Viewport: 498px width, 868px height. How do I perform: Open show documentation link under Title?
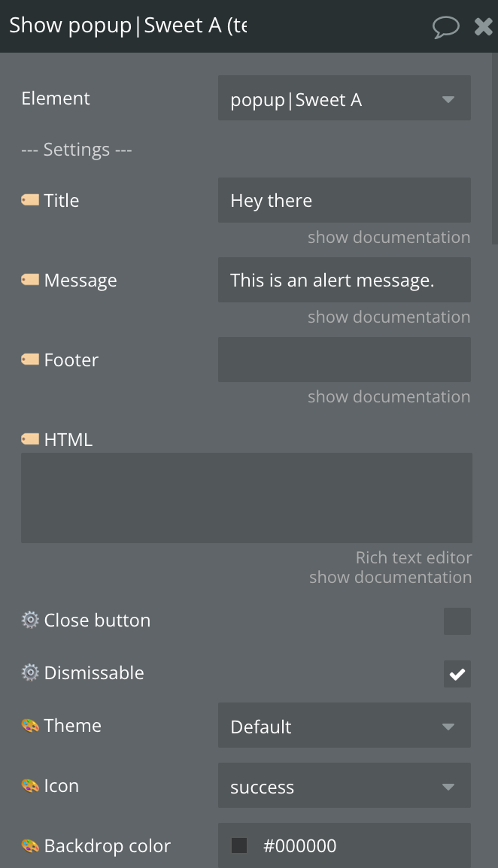pyautogui.click(x=389, y=237)
